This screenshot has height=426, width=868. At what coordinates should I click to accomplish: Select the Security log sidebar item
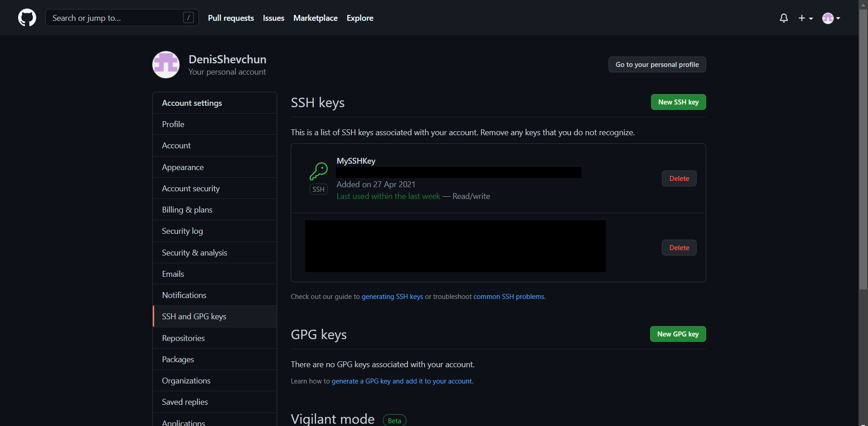[x=182, y=231]
